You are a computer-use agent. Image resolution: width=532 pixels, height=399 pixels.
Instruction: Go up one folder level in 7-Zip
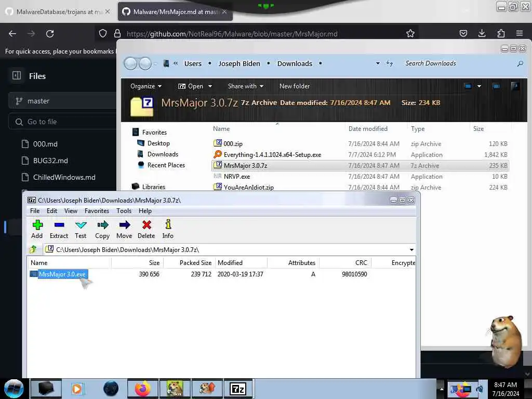pos(33,250)
